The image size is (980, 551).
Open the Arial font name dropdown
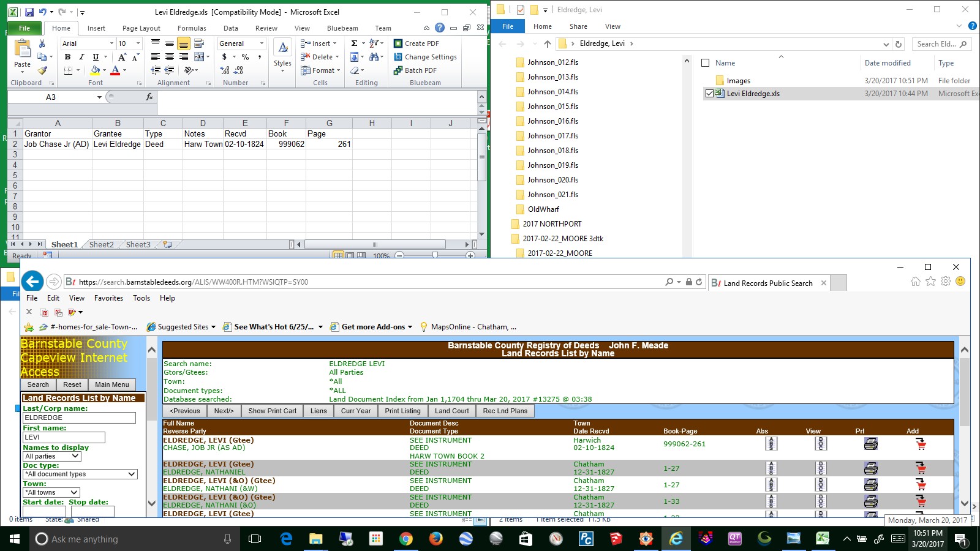(111, 43)
